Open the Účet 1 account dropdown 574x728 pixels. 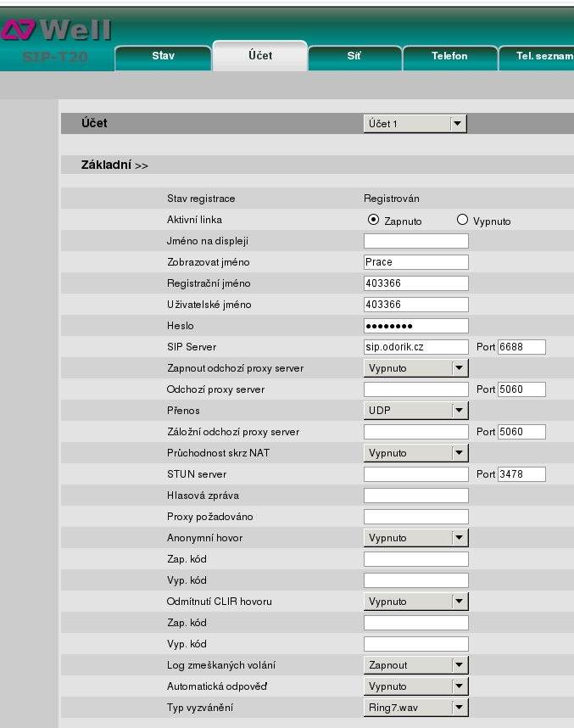(x=415, y=124)
